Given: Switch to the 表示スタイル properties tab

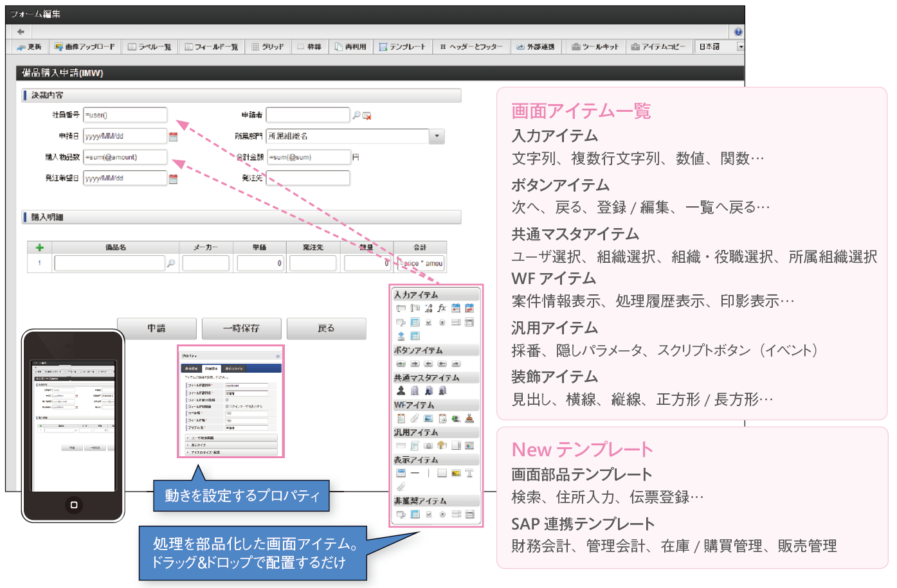Looking at the screenshot, I should tap(233, 368).
